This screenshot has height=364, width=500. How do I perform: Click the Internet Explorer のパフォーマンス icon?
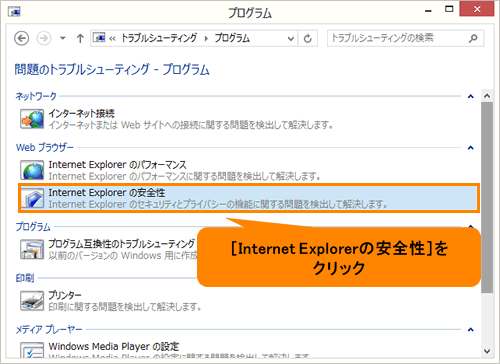[32, 170]
